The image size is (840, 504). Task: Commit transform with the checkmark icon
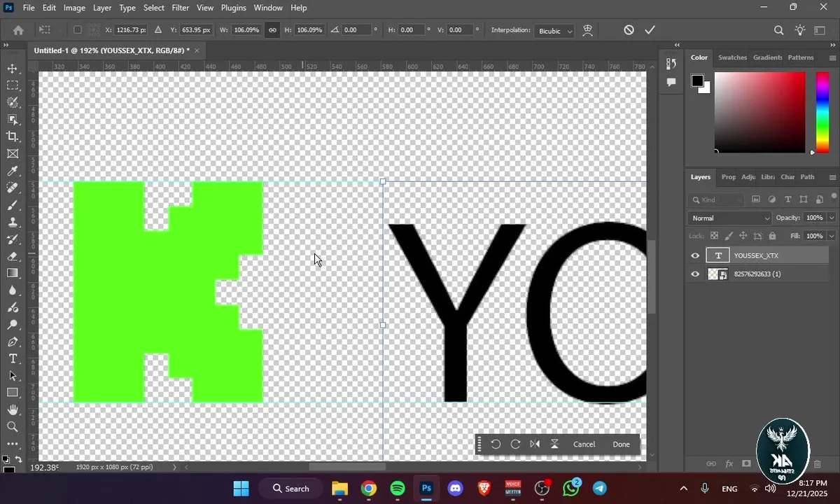650,30
